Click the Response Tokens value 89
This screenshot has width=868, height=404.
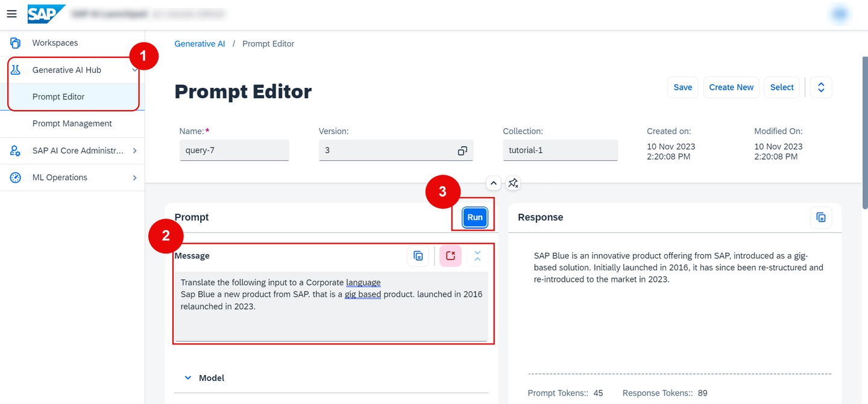[702, 393]
